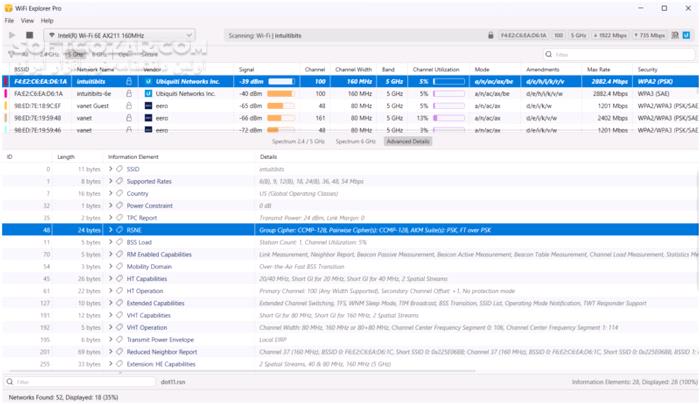Screen dimensions: 700x404
Task: Click signal strength bar of intuitibits-6e row
Action: (x=281, y=94)
